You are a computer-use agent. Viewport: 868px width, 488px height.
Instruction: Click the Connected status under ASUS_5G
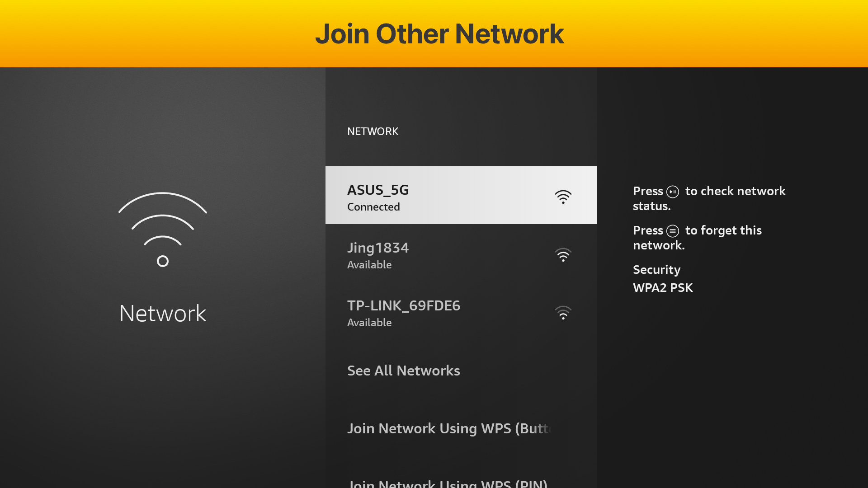tap(373, 207)
